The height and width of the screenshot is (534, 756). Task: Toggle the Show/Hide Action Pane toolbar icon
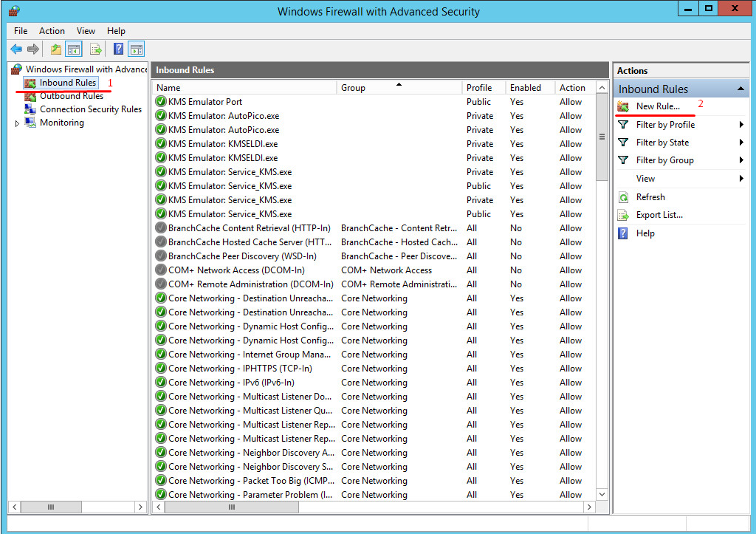click(137, 49)
